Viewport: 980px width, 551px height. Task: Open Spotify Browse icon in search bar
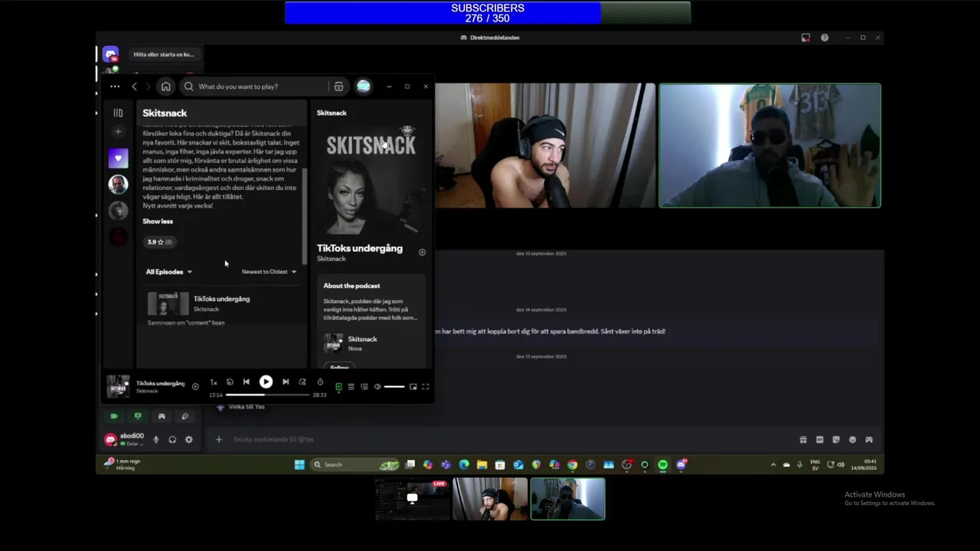[338, 86]
